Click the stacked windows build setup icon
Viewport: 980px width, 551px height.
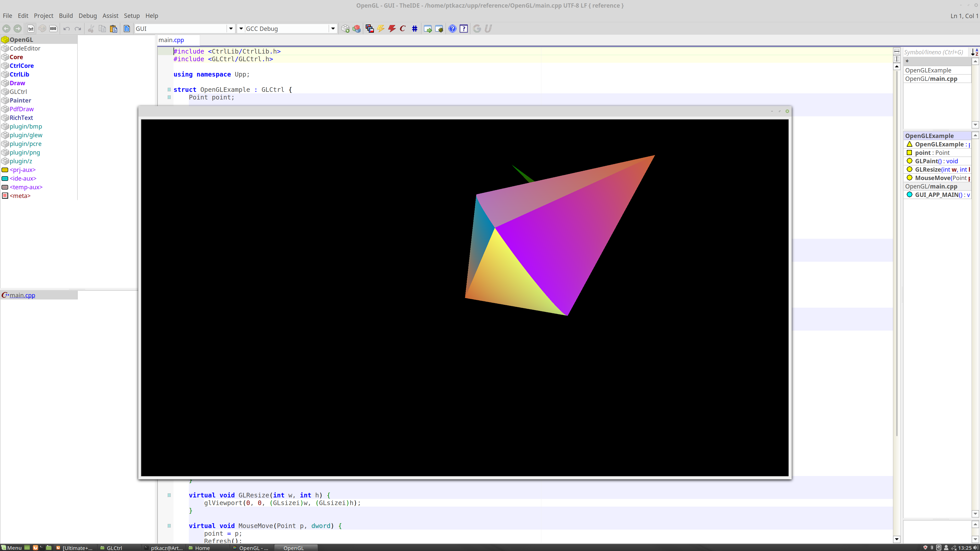coord(369,29)
